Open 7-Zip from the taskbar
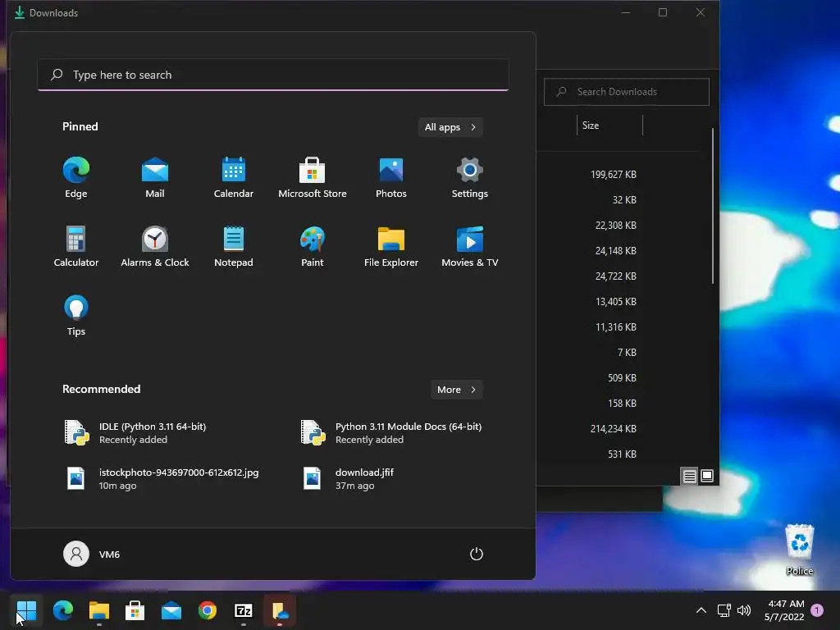The height and width of the screenshot is (630, 840). coord(243,610)
